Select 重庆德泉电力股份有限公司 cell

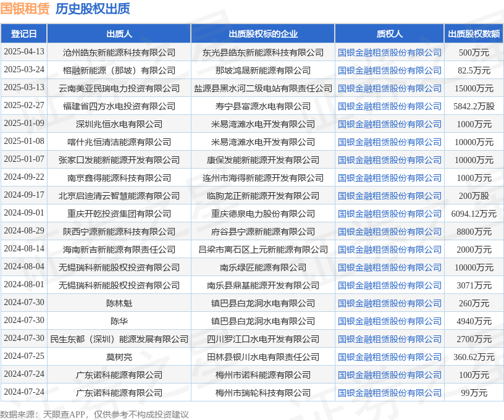(x=263, y=214)
